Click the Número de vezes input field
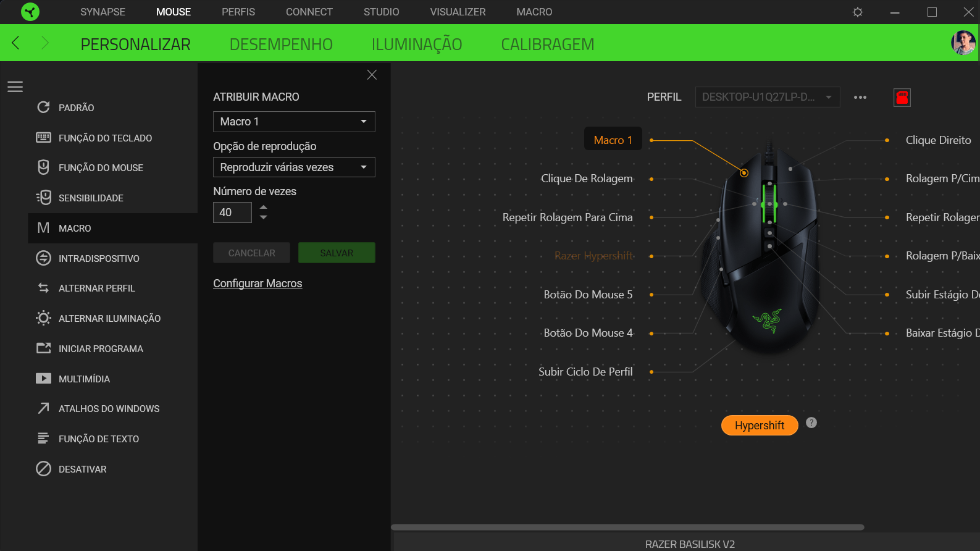The width and height of the screenshot is (980, 551). coord(232,212)
